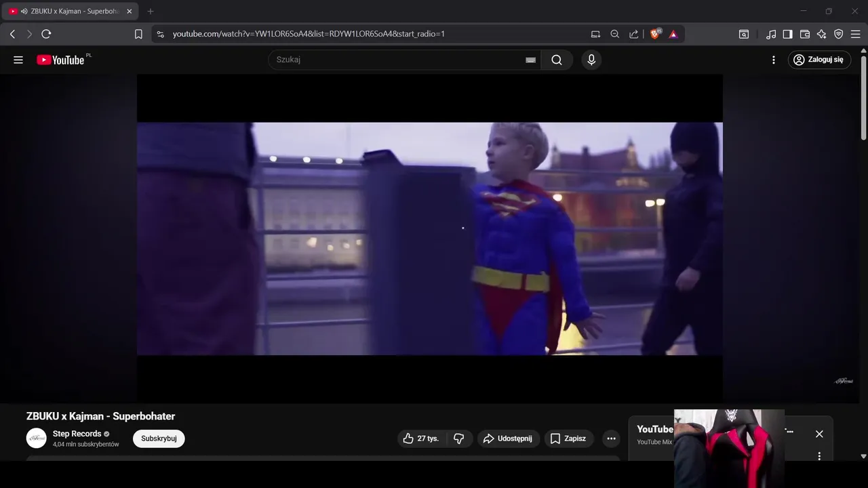Open a new tab with plus button
Viewport: 868px width, 488px height.
click(151, 12)
